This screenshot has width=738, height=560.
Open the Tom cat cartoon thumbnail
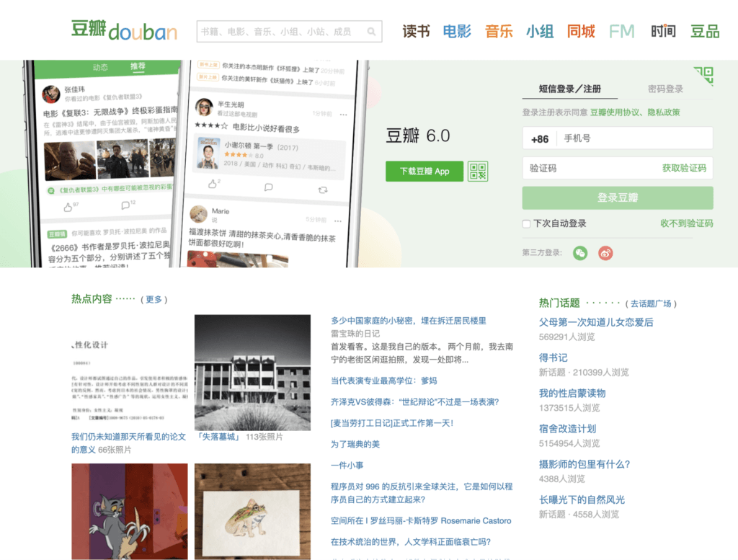pos(130,512)
